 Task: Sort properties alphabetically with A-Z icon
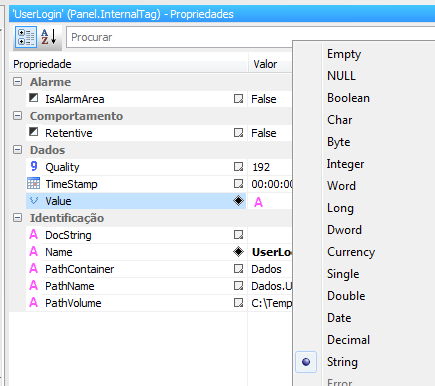click(x=49, y=37)
